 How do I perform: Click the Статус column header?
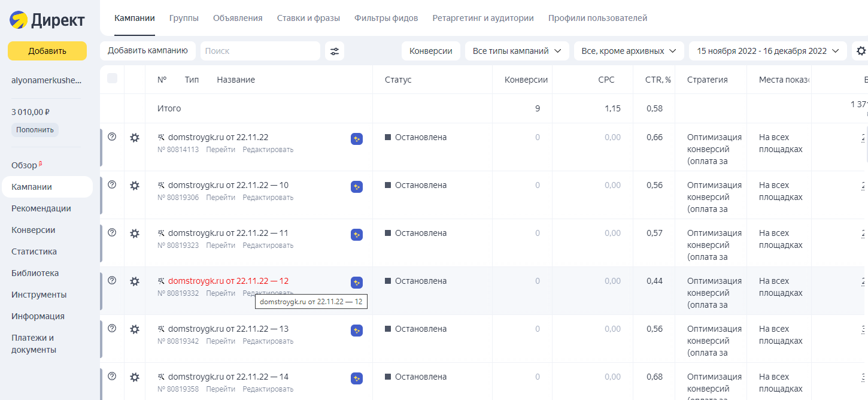click(x=398, y=80)
